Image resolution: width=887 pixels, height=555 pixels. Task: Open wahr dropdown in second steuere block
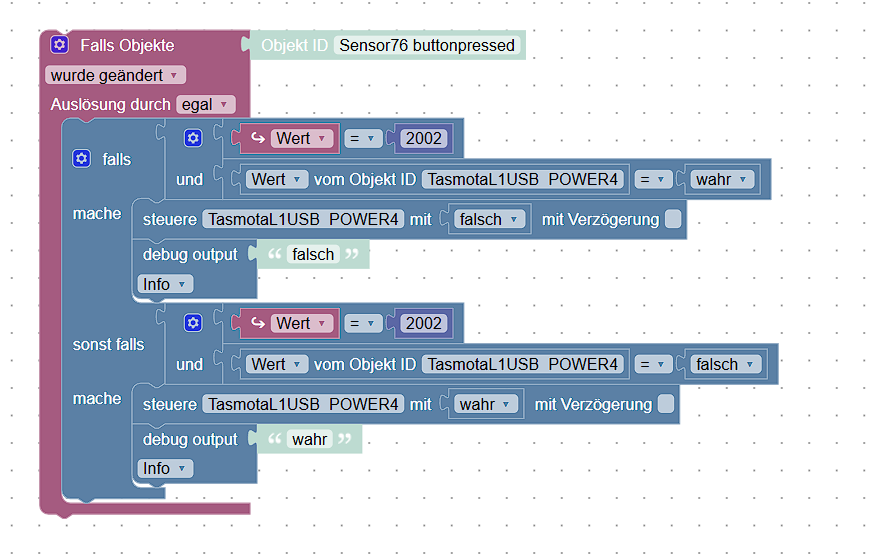[x=486, y=405]
